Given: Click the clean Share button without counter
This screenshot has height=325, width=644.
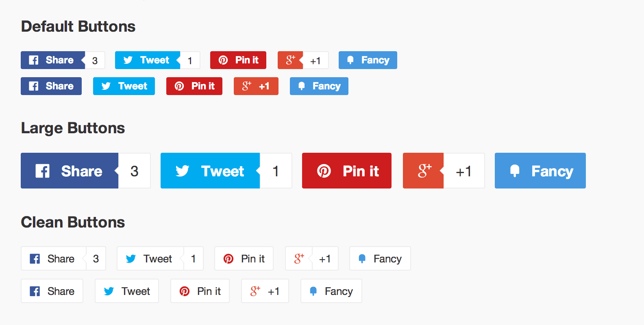Looking at the screenshot, I should coord(52,291).
